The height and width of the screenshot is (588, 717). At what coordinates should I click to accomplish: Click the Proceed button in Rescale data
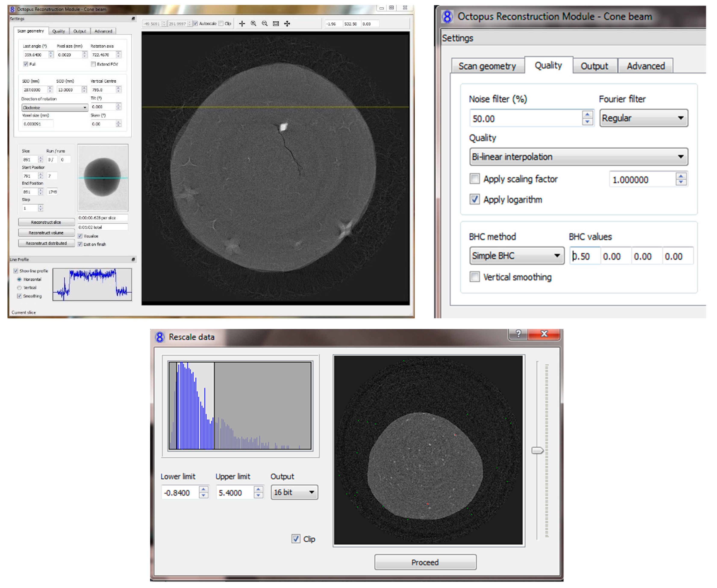[x=425, y=562]
